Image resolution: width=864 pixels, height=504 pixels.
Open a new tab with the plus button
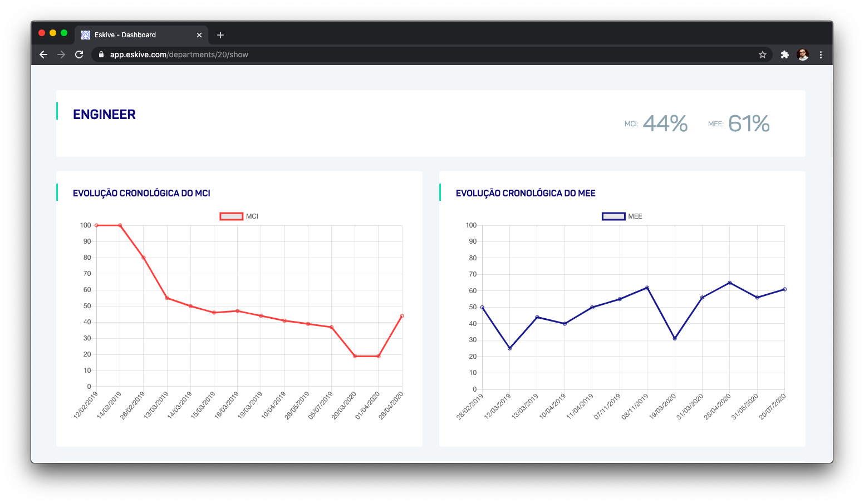[220, 35]
